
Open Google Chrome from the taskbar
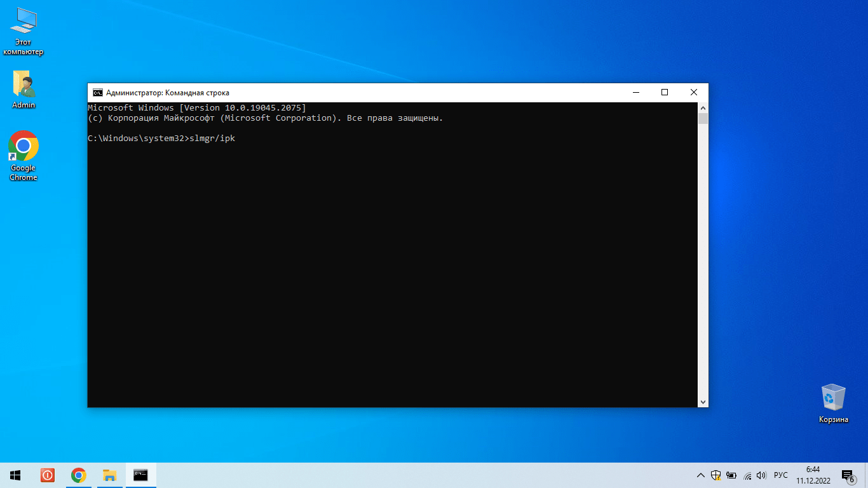coord(79,475)
